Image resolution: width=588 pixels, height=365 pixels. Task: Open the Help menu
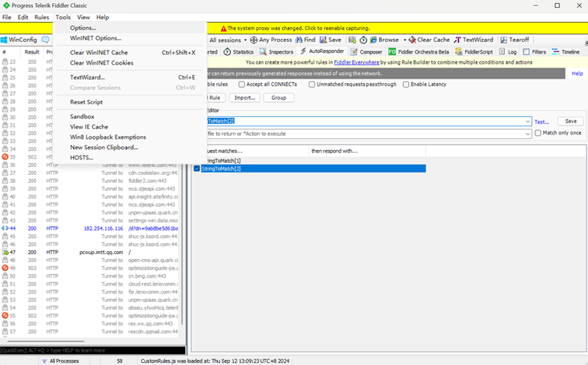click(x=102, y=17)
